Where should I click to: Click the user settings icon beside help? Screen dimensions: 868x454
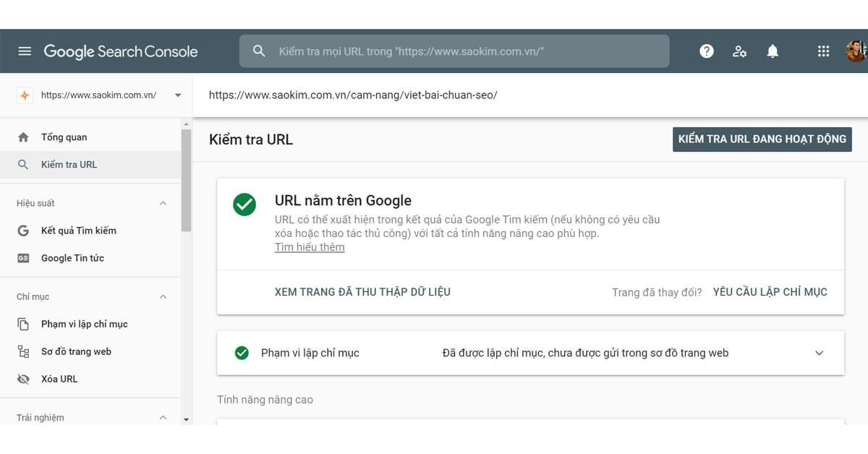(739, 51)
